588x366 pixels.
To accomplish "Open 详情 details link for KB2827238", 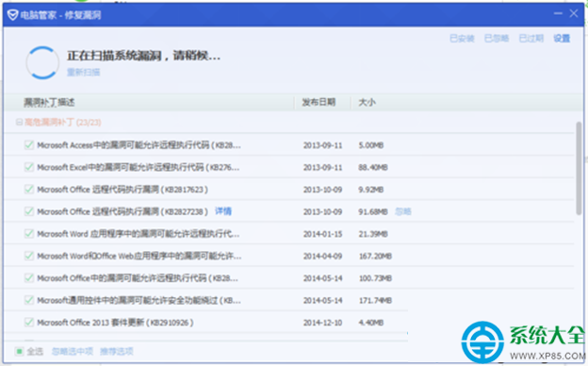I will click(x=223, y=211).
